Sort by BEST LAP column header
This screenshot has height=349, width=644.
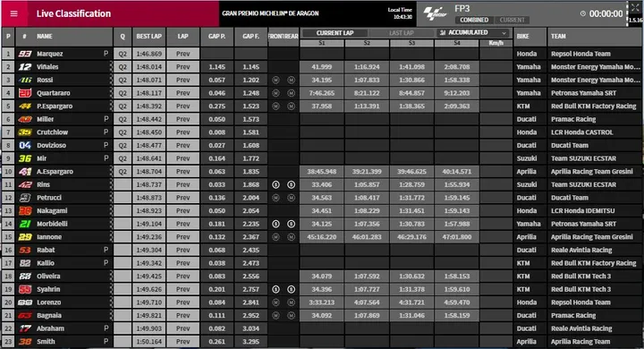pyautogui.click(x=149, y=37)
